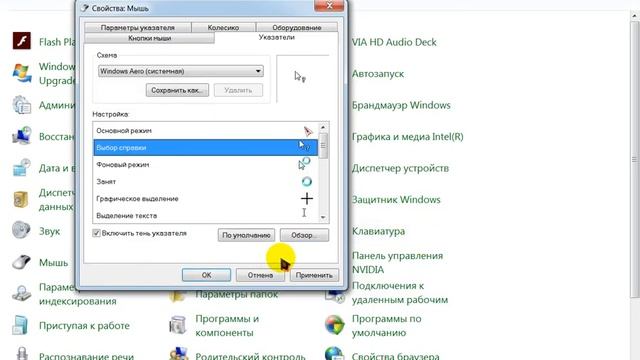Open Панель управления NVIDIA link
The height and width of the screenshot is (360, 640).
(397, 262)
